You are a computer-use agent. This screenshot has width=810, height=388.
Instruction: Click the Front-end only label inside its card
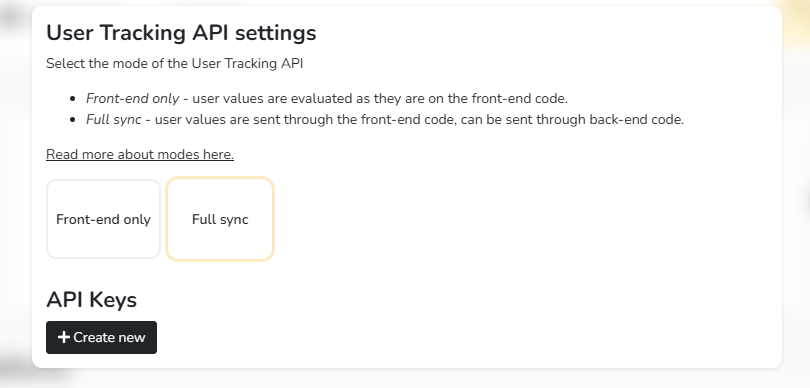(x=103, y=219)
